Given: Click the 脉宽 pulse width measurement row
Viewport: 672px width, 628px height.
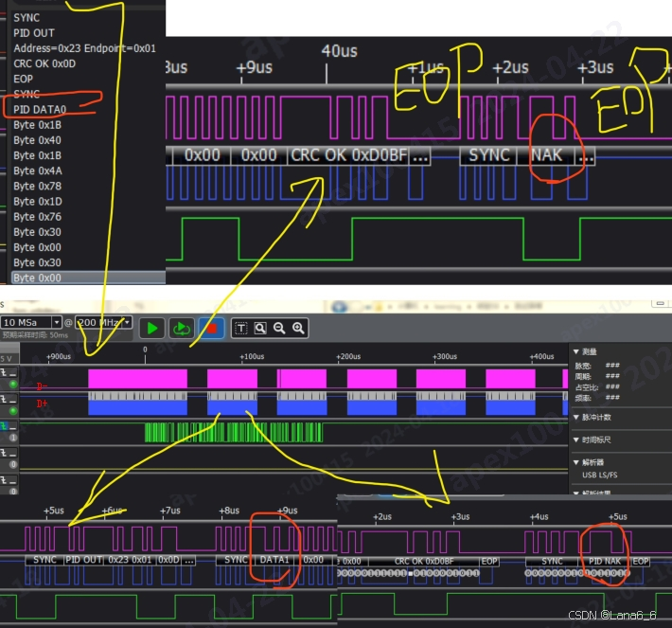Looking at the screenshot, I should coord(597,366).
